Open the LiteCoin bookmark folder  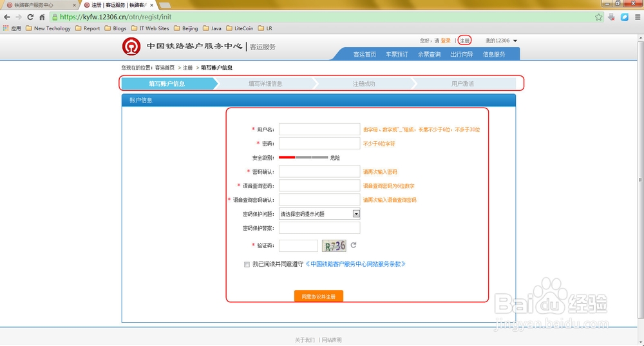click(240, 28)
